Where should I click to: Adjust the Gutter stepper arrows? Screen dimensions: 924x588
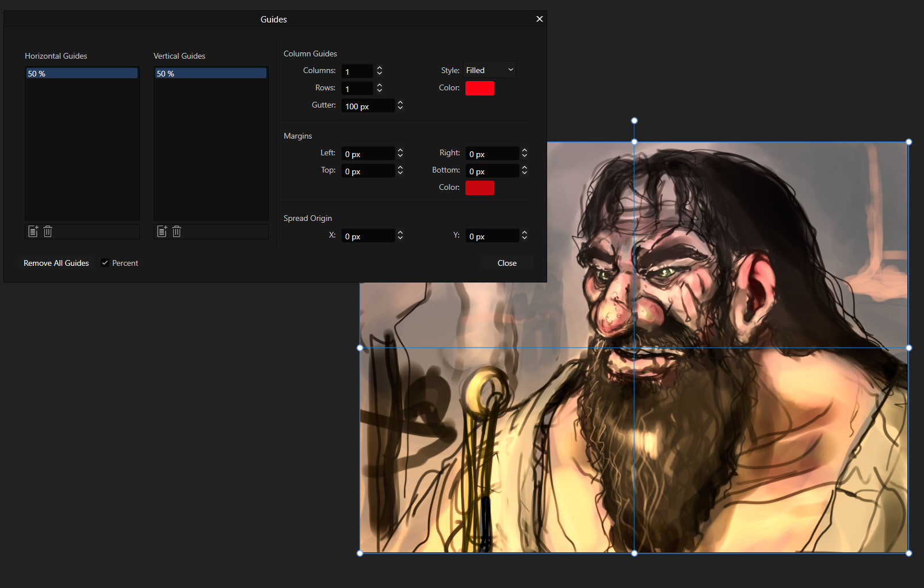400,105
